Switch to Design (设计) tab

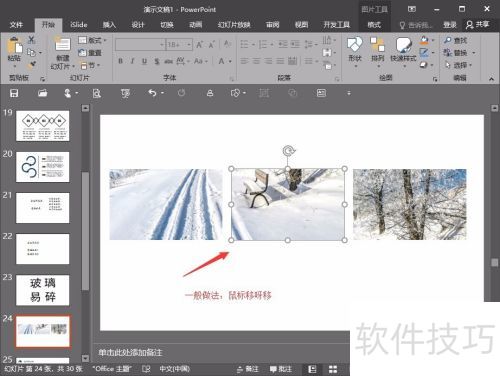coord(138,25)
